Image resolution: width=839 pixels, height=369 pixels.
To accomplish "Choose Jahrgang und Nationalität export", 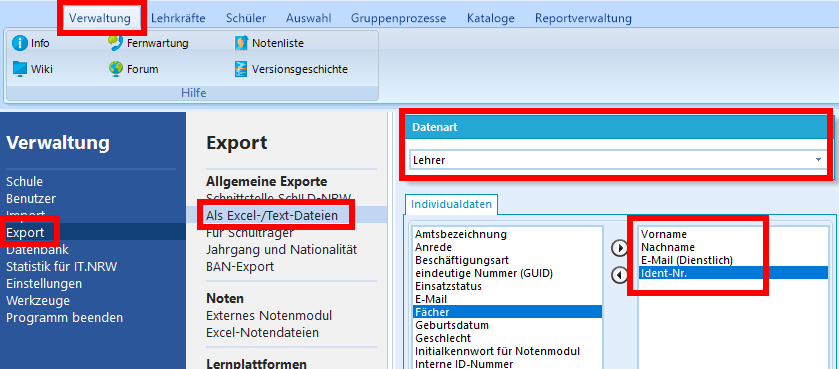I will pos(281,250).
